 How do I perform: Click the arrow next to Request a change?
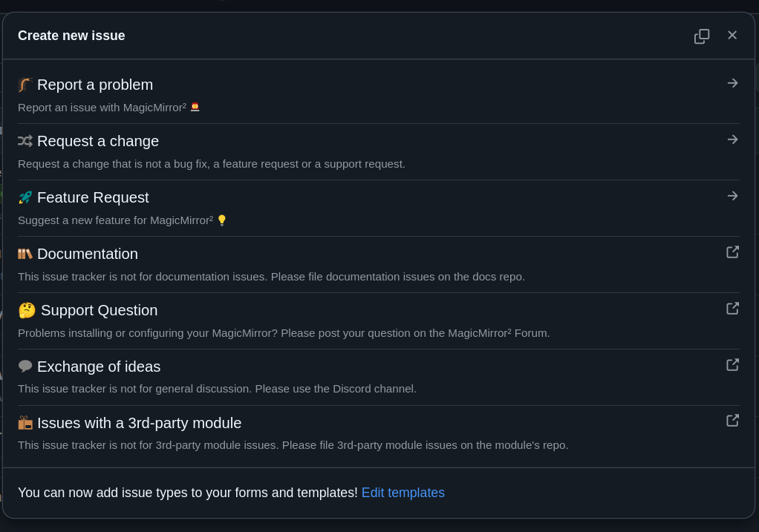(732, 139)
